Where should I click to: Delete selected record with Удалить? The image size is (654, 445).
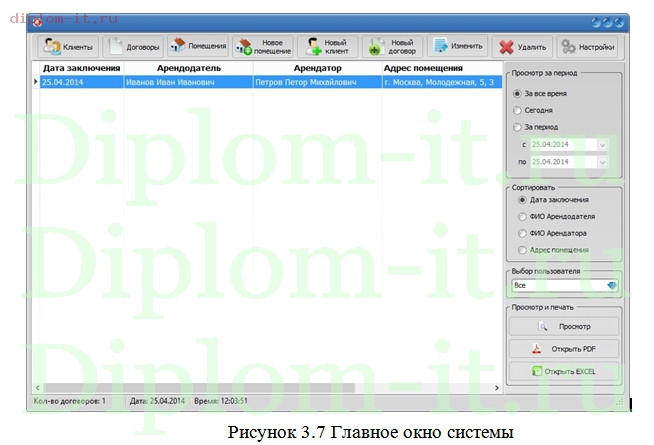(x=523, y=46)
